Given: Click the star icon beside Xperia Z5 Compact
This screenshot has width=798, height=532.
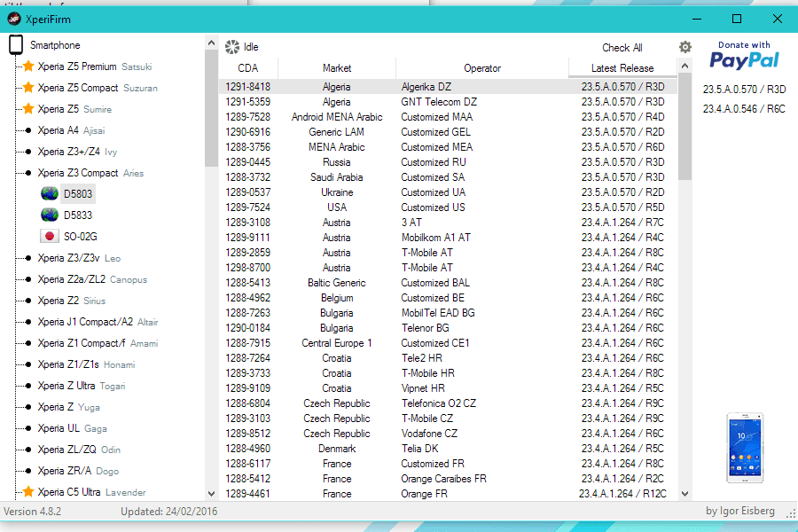Looking at the screenshot, I should click(x=28, y=88).
